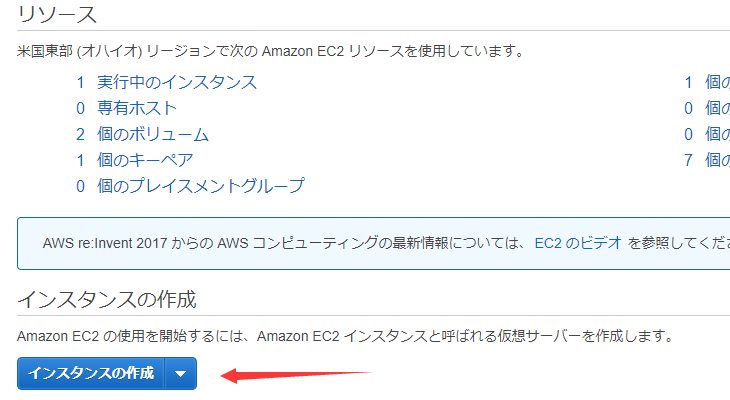Screen dimensions: 730x400
Task: Click the count 0 beside 個のプレイスメントグループ
Action: point(80,186)
